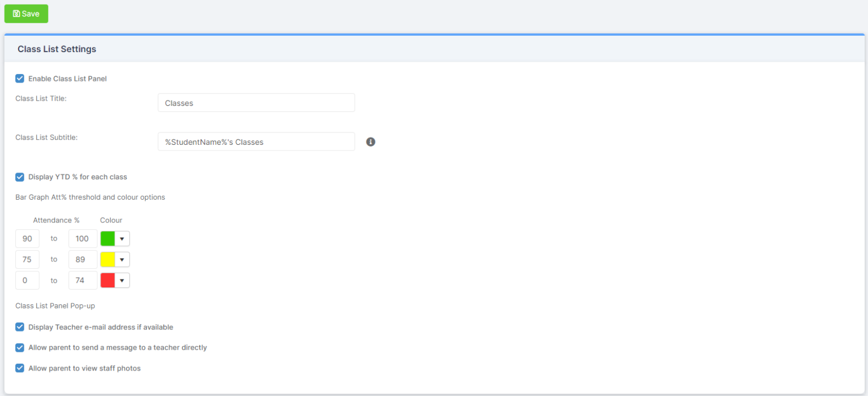The width and height of the screenshot is (868, 396).
Task: Open the red colour dropdown arrow
Action: tap(122, 281)
